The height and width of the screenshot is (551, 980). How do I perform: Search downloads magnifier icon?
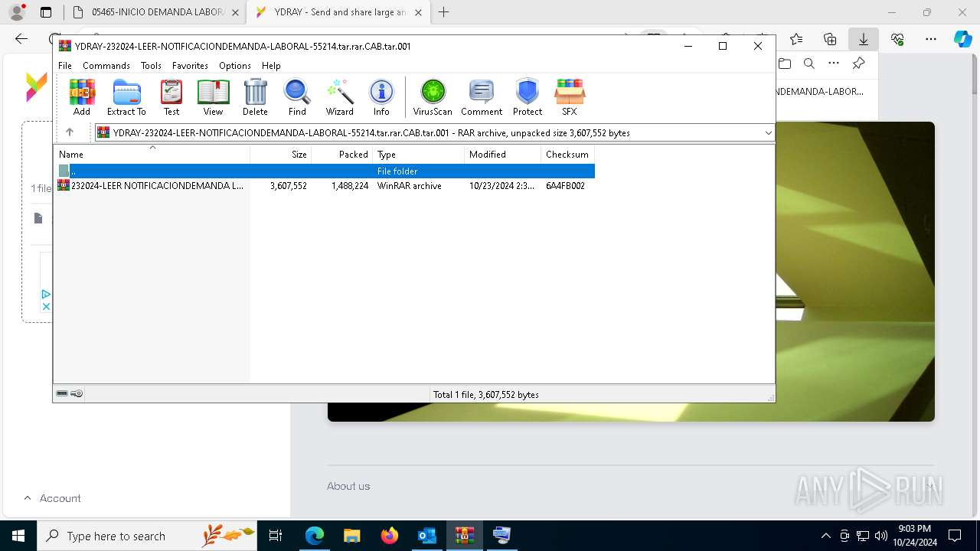(x=809, y=64)
